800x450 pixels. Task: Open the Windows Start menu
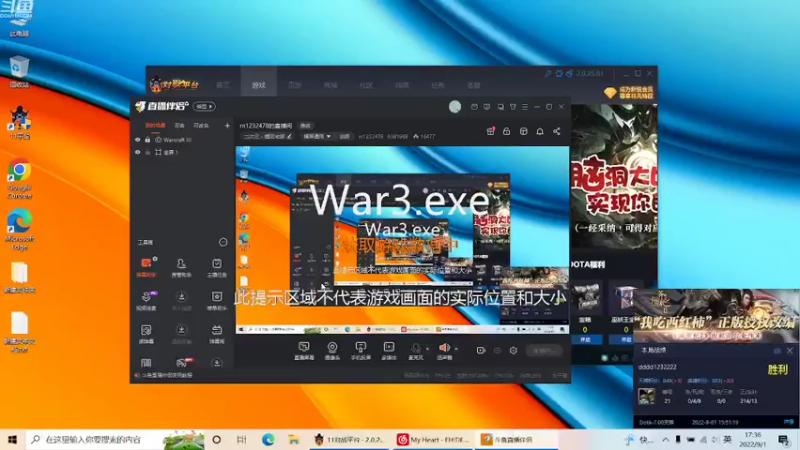[12, 439]
